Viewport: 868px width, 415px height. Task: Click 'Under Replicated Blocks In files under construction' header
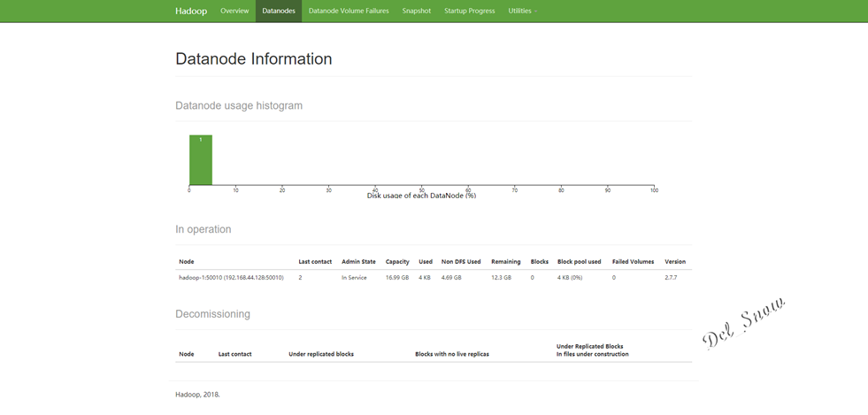(592, 350)
